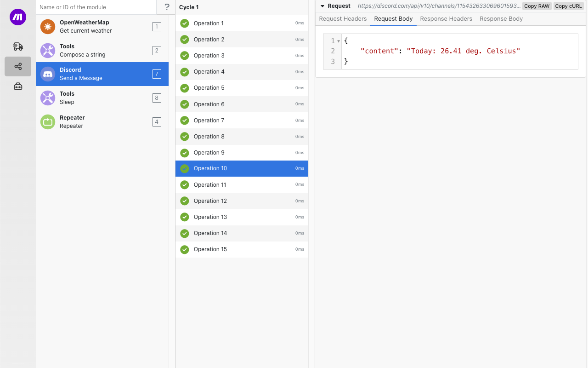This screenshot has width=588, height=368.
Task: Select Tools Sleep module
Action: pos(102,98)
